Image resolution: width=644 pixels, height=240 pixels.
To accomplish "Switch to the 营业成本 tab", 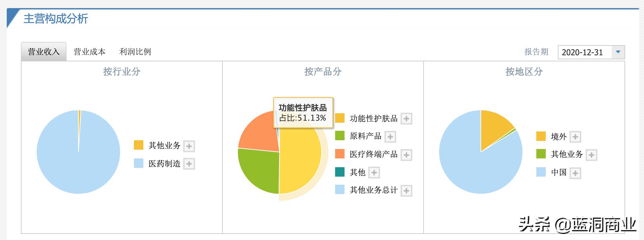I will pos(89,51).
